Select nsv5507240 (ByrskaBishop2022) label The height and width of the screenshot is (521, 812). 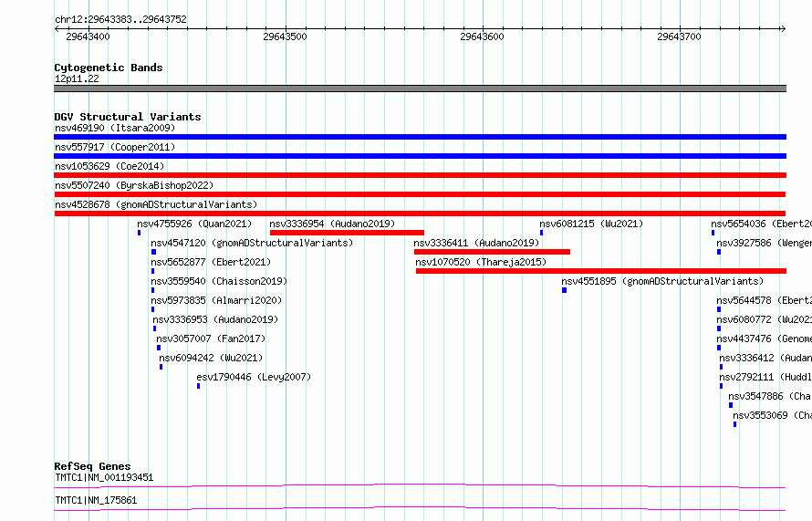pyautogui.click(x=134, y=185)
